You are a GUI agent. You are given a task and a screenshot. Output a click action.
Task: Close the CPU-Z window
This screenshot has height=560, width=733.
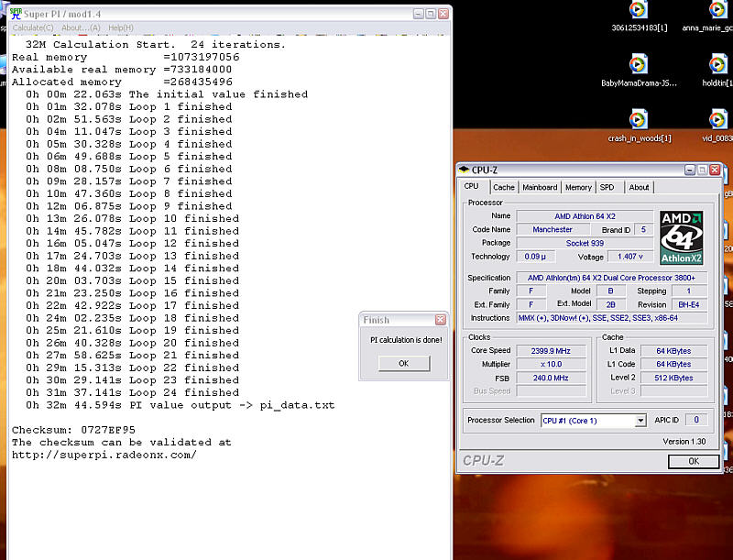click(715, 170)
